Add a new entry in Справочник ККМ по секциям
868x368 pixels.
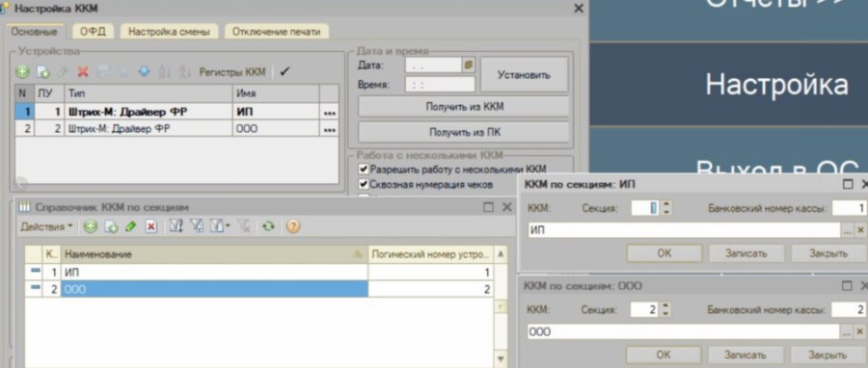pos(91,226)
